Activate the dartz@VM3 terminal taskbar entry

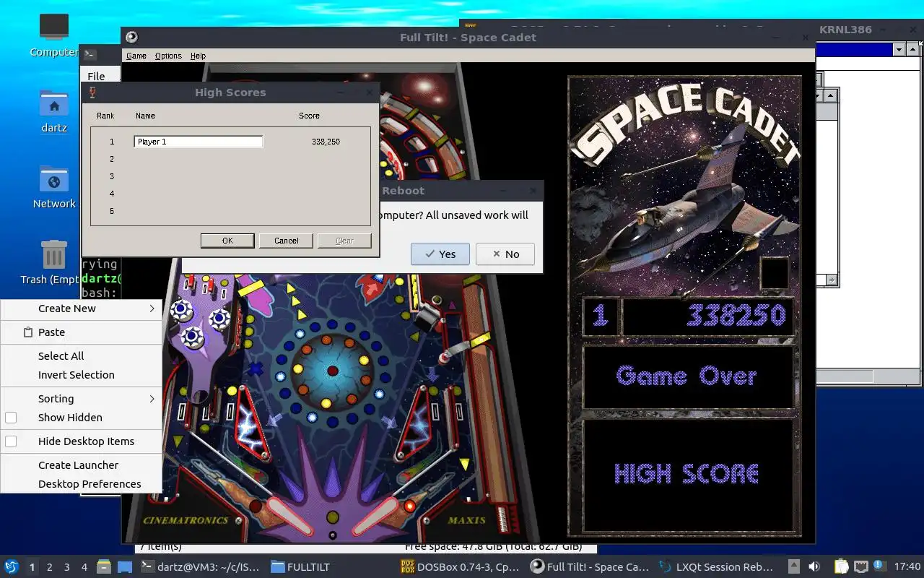click(x=200, y=567)
